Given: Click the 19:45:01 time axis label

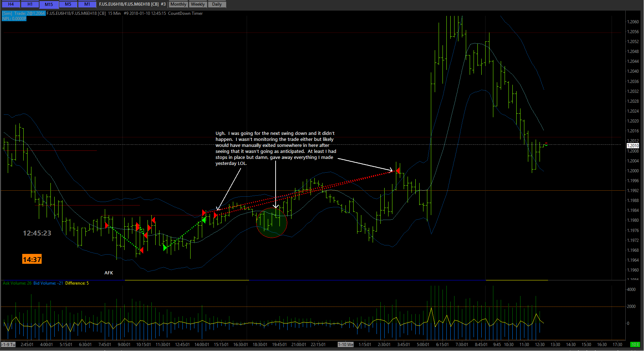Looking at the screenshot, I should (279, 345).
